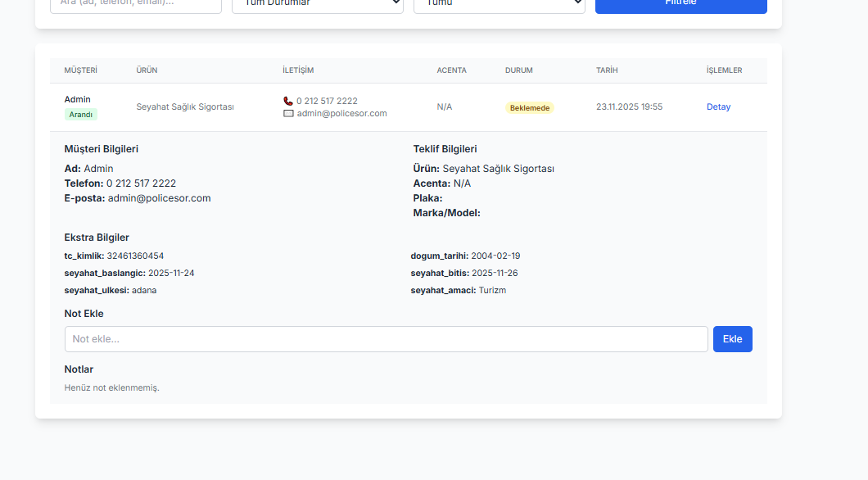Screen dimensions: 868x480
Task: Click the MÜŞTERİ column header
Action: point(81,70)
